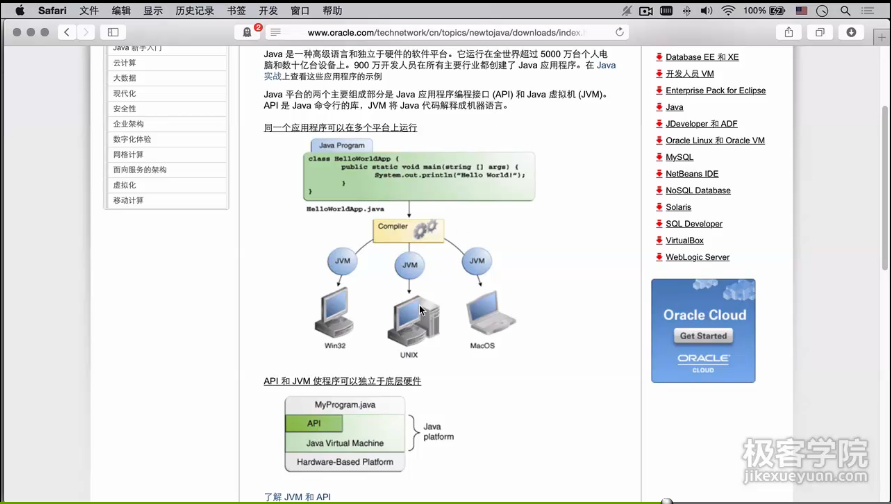Click the privacy extension icon with red badge
Screen dimensions: 891x504
(248, 32)
